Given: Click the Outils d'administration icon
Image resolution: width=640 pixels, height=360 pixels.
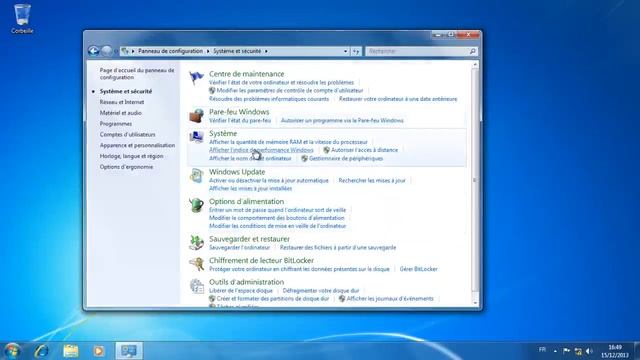Looking at the screenshot, I should click(196, 286).
